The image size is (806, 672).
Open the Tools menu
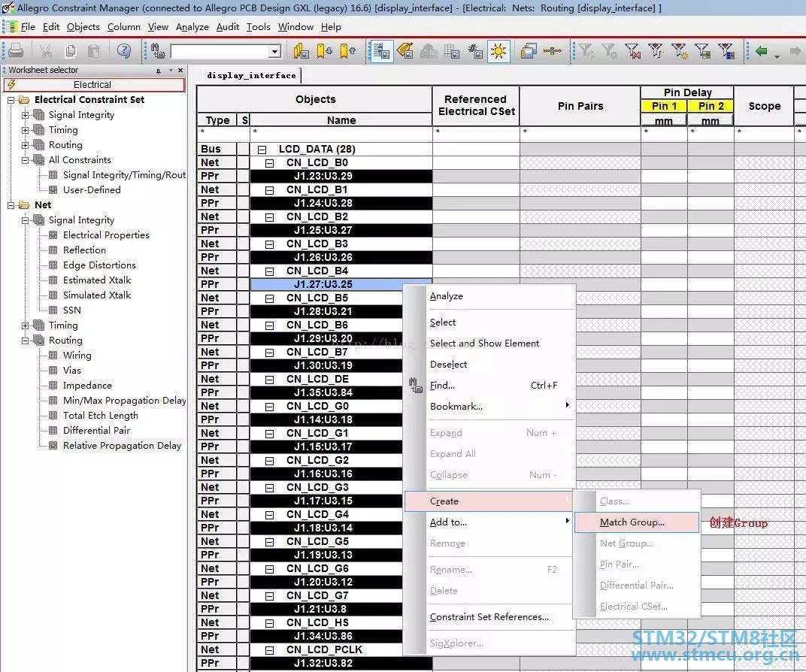click(x=259, y=27)
